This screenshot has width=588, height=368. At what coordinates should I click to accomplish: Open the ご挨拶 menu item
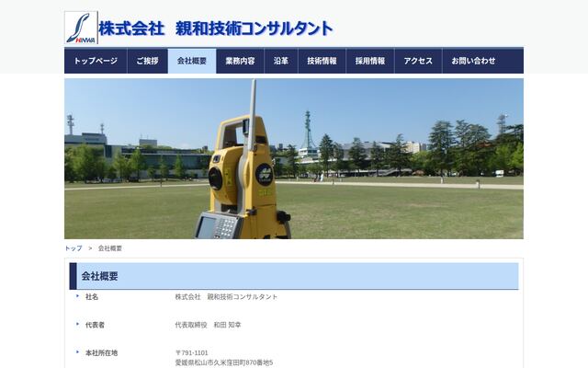click(x=147, y=61)
